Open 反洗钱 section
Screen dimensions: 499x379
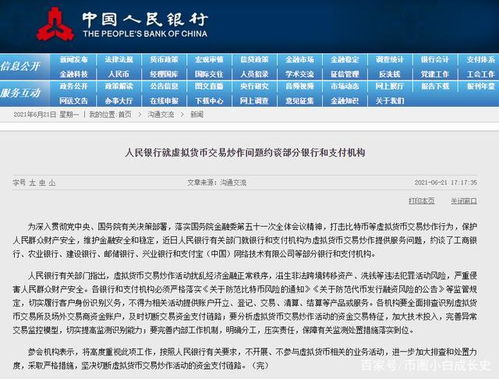pos(390,74)
